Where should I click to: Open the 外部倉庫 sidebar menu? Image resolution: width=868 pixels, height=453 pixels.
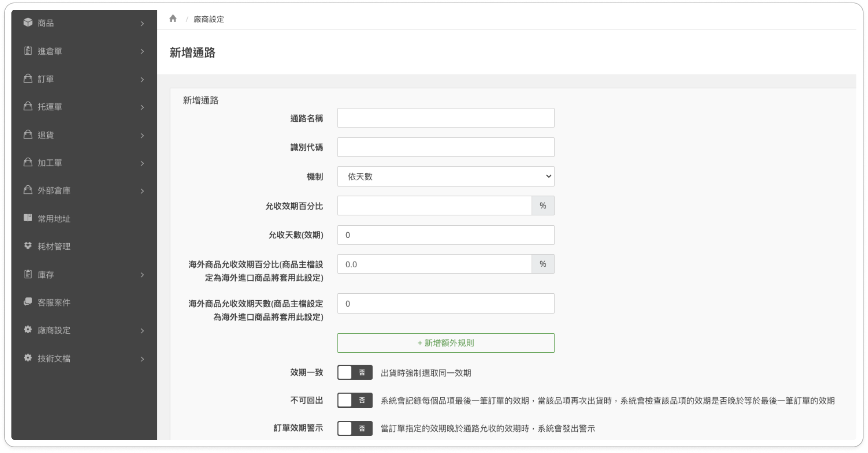54,191
